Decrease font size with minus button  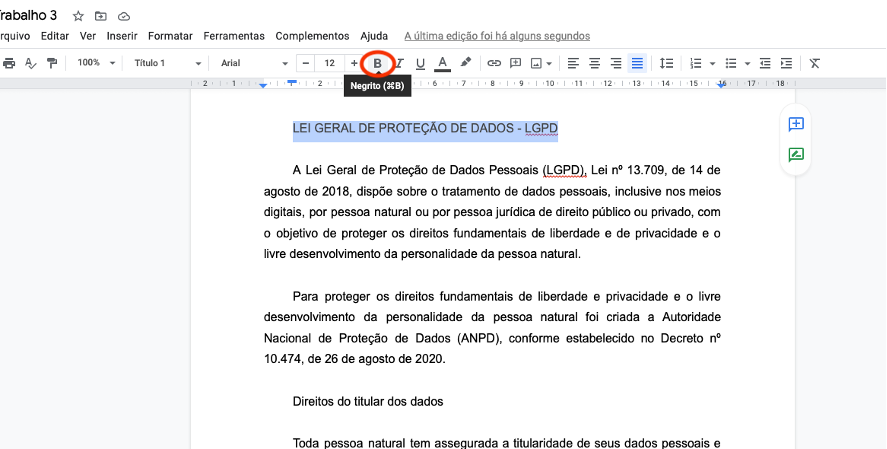pos(305,63)
